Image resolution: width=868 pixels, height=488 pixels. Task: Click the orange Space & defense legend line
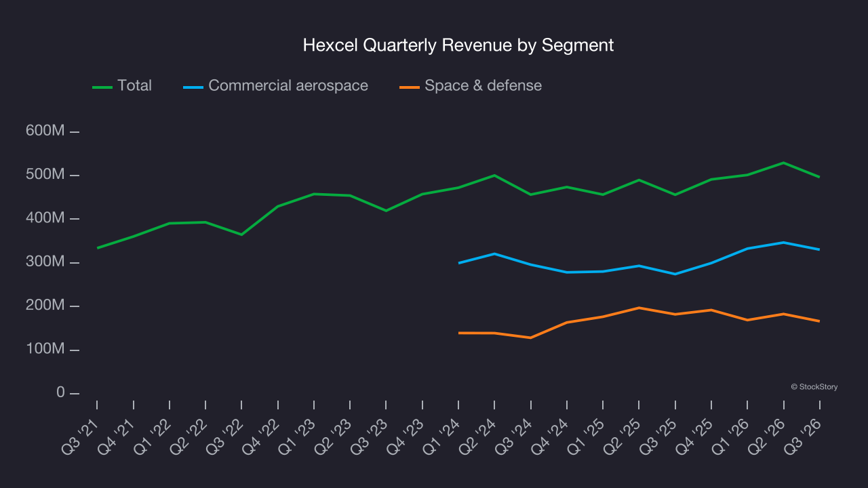[x=410, y=87]
